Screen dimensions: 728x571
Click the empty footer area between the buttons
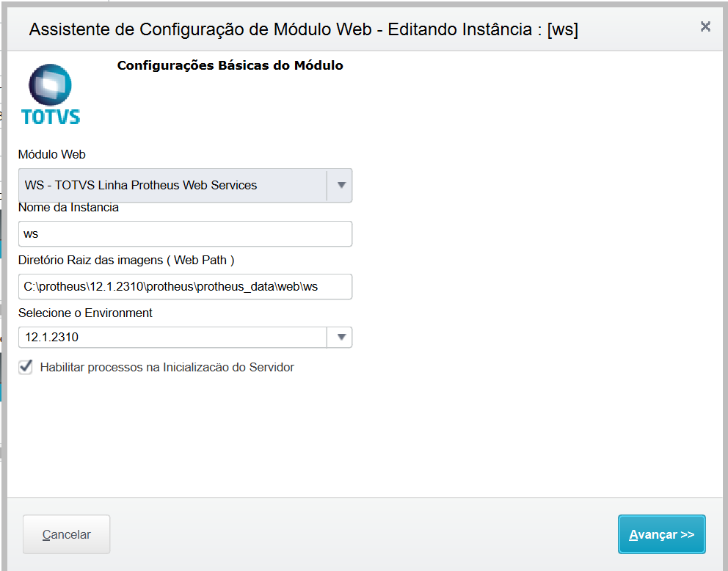[x=363, y=534]
